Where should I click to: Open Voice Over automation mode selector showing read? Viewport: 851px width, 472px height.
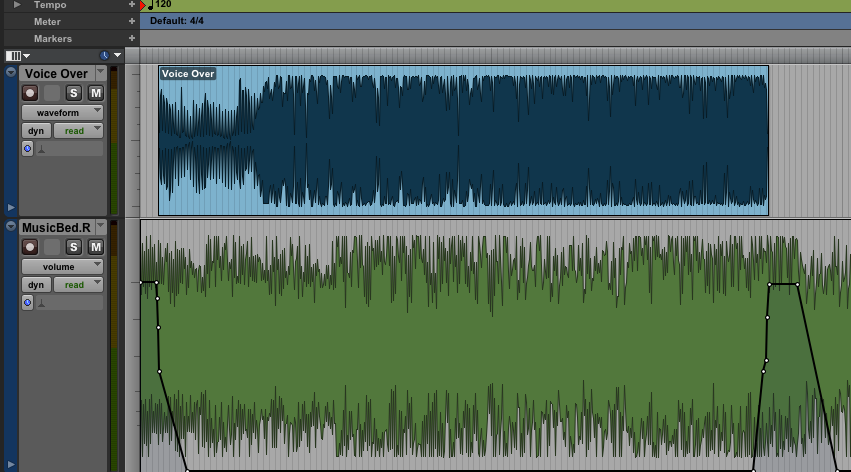point(79,131)
